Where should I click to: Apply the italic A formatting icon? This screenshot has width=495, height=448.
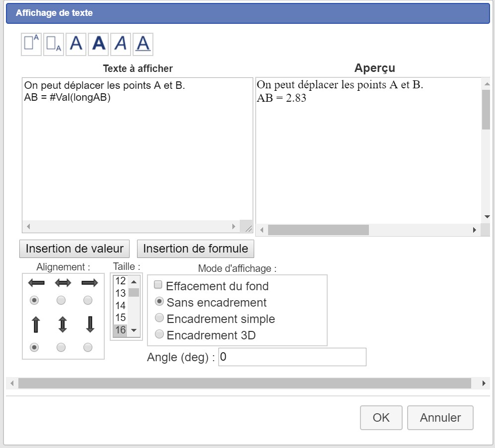[121, 44]
